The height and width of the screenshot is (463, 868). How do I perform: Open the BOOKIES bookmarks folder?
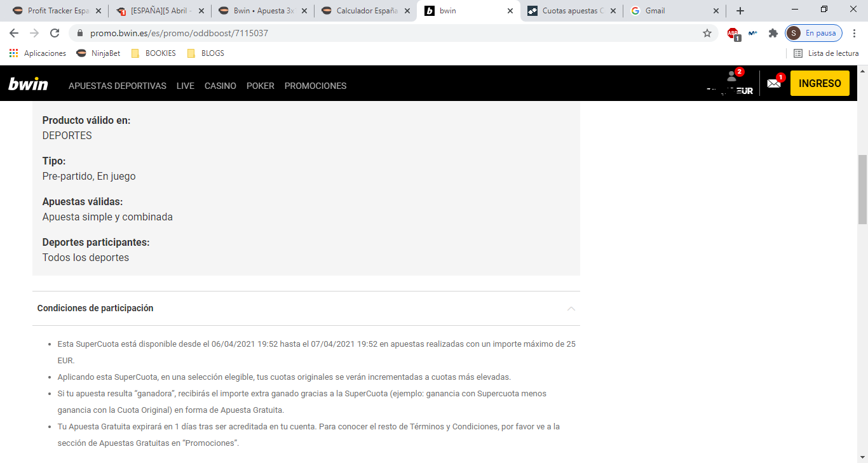(153, 53)
